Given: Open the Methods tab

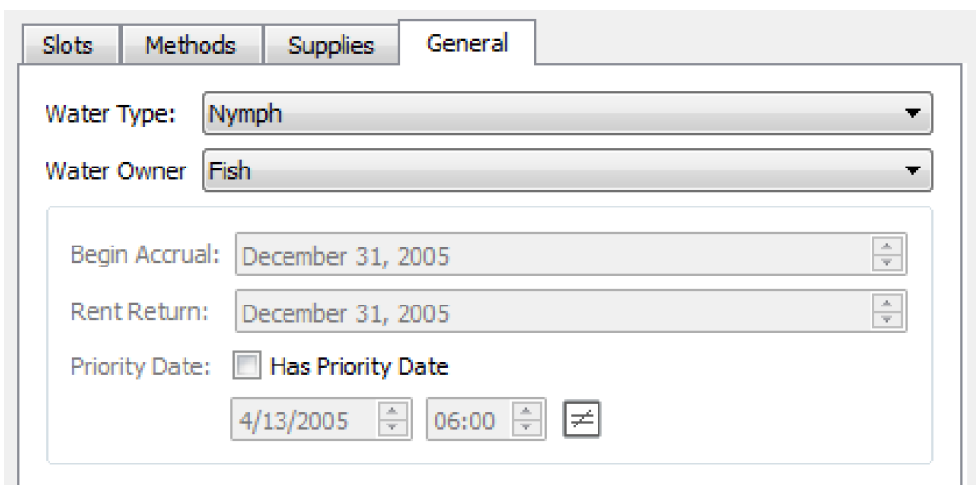Looking at the screenshot, I should tap(190, 46).
